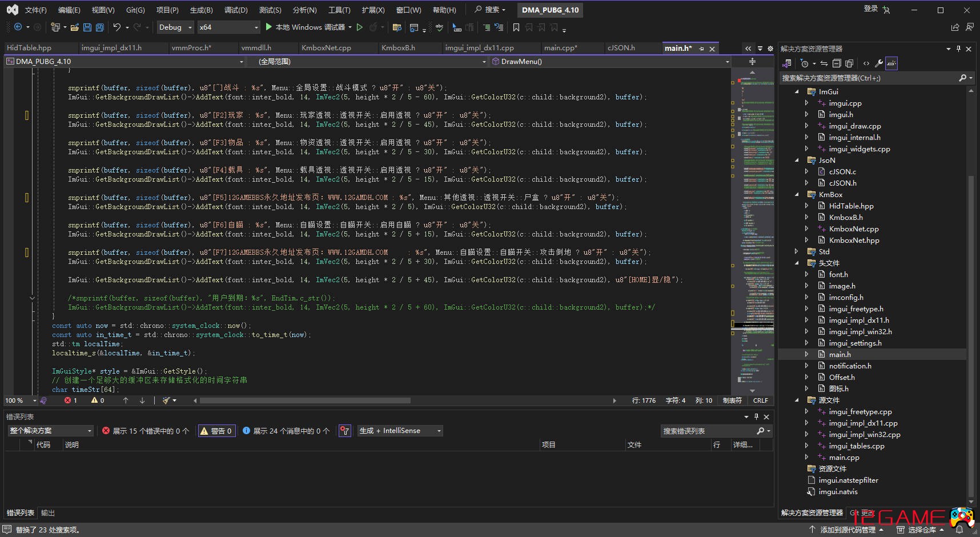Click the pending changes filter clock icon
980x537 pixels.
pyautogui.click(x=805, y=63)
